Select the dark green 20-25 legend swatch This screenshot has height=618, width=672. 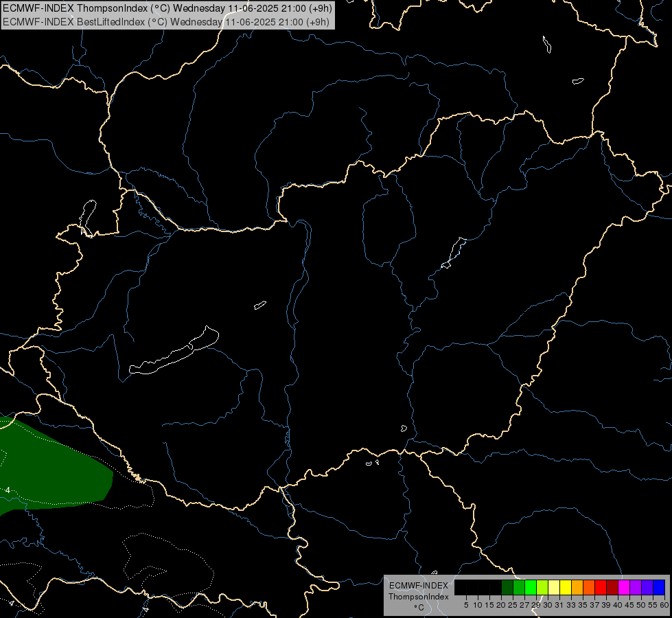click(x=507, y=588)
